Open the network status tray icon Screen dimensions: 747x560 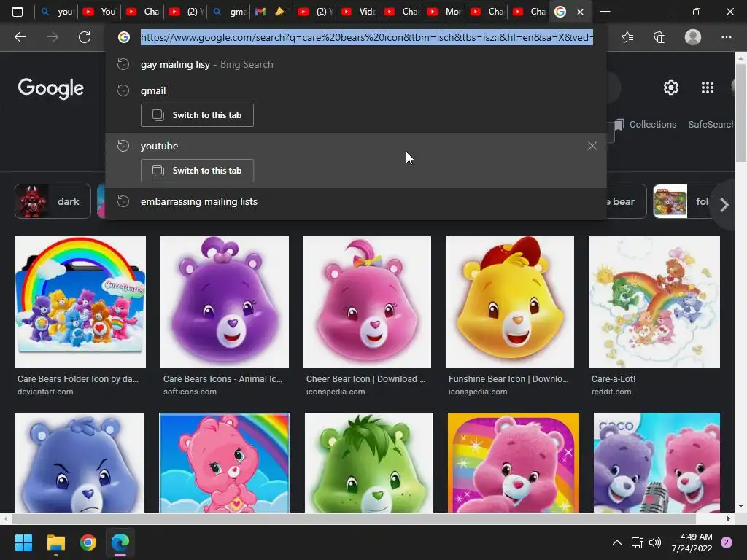[x=637, y=542]
